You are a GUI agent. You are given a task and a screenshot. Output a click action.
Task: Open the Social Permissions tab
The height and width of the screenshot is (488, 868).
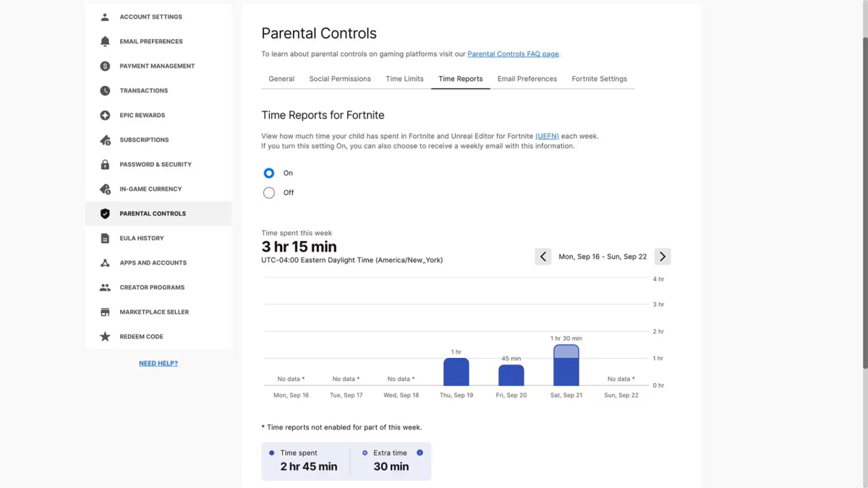(340, 79)
